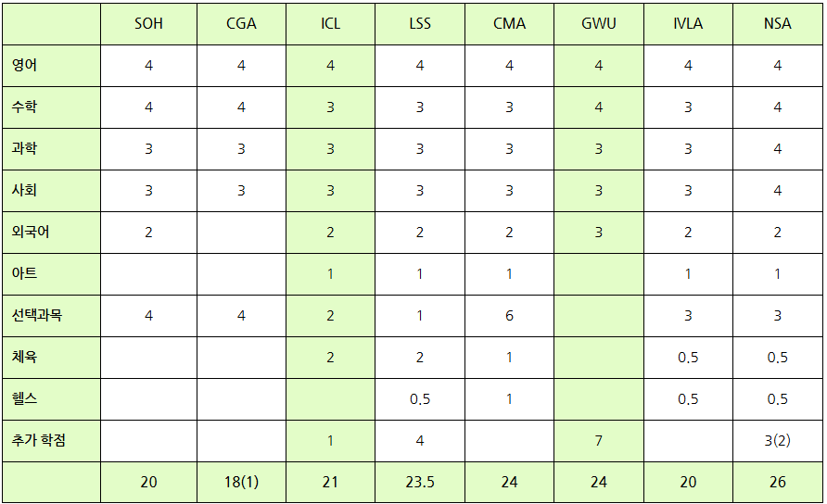Click the ICL header cell
Screen dimensions: 827x504
[x=331, y=24]
